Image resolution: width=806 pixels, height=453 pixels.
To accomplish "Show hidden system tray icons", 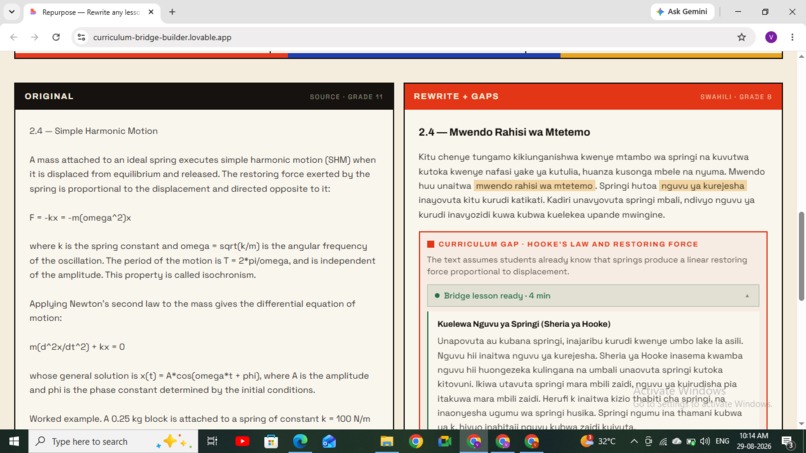I will pos(634,441).
